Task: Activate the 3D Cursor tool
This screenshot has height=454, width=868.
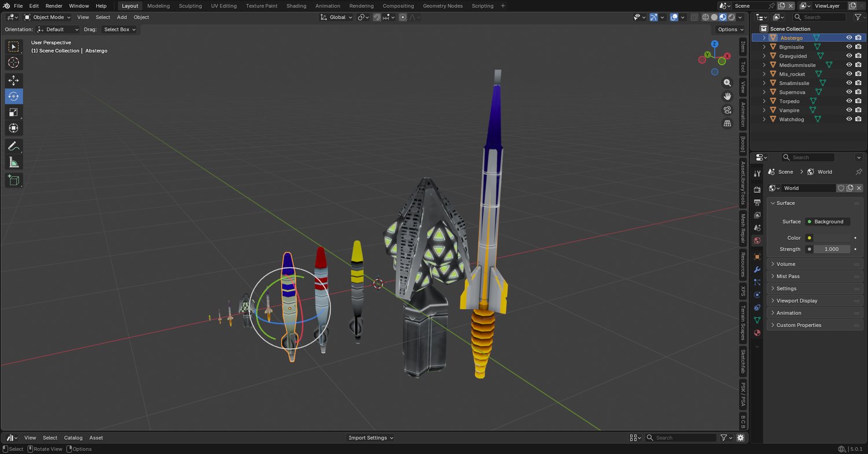Action: tap(14, 62)
